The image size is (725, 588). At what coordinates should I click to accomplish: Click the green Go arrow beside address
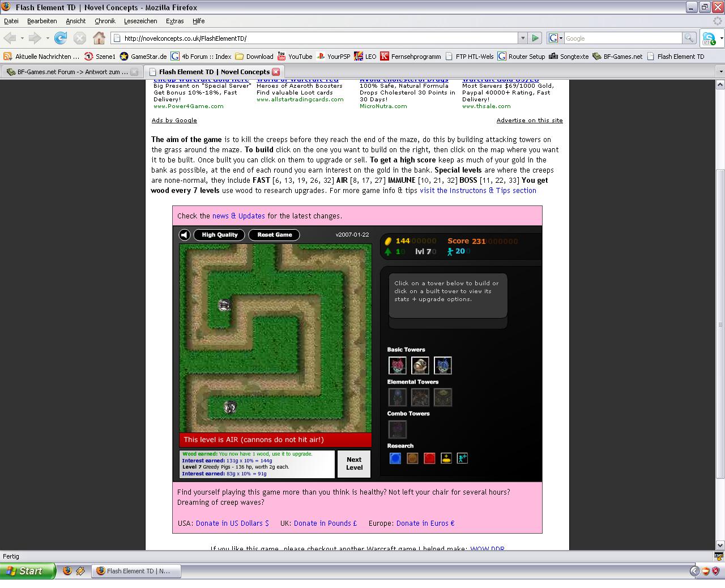pyautogui.click(x=535, y=38)
